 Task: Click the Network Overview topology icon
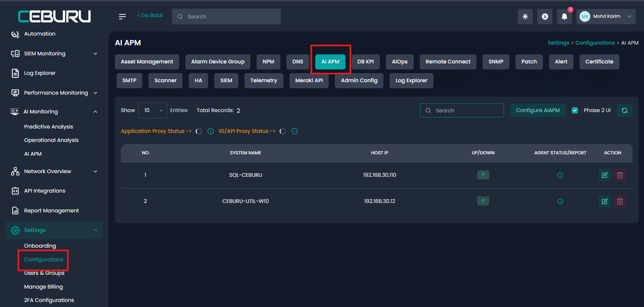click(15, 171)
